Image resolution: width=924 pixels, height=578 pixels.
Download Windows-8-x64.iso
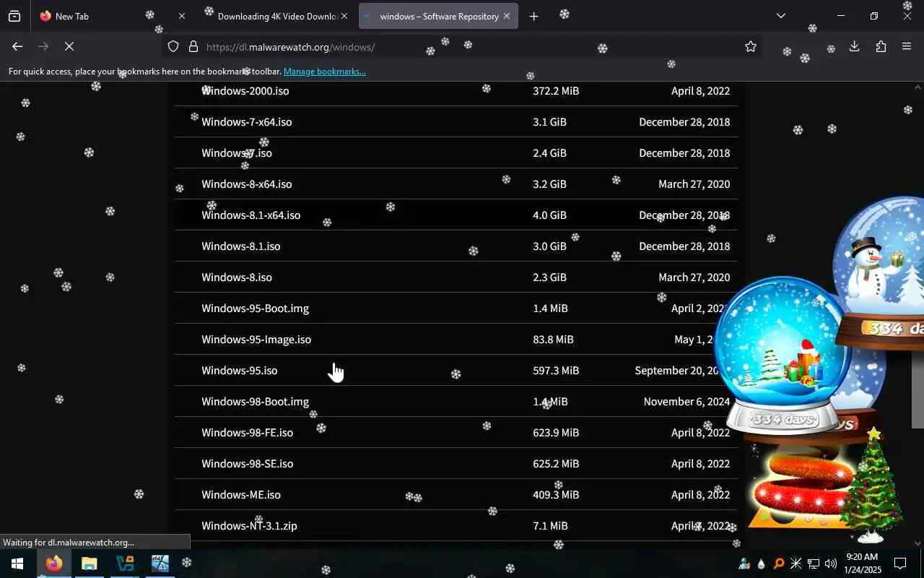247,184
